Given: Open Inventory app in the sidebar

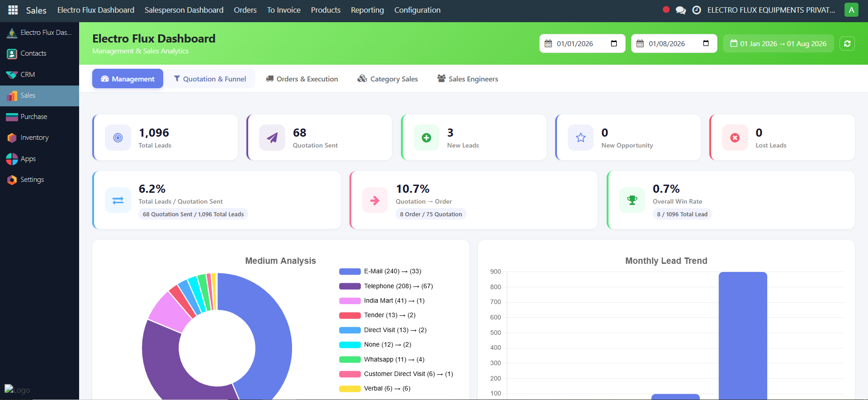Looking at the screenshot, I should click(x=39, y=138).
